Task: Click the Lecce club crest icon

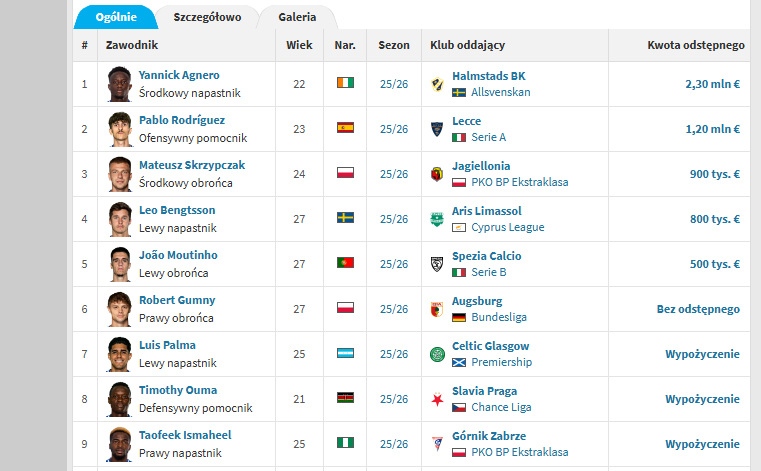Action: coord(437,129)
